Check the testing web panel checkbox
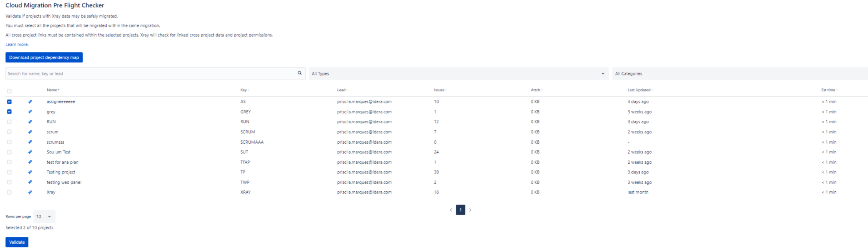This screenshot has height=249, width=868. coord(9,182)
